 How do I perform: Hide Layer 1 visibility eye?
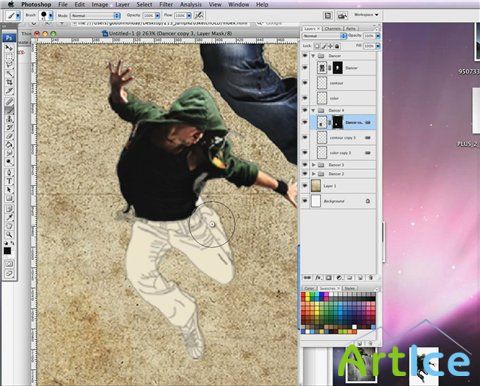305,186
